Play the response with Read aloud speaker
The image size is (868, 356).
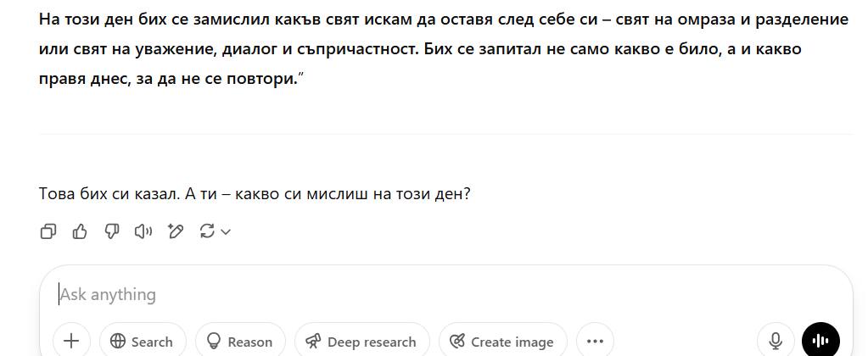[143, 231]
